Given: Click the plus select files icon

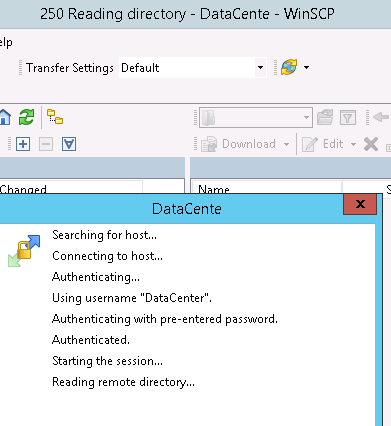Looking at the screenshot, I should tap(23, 144).
